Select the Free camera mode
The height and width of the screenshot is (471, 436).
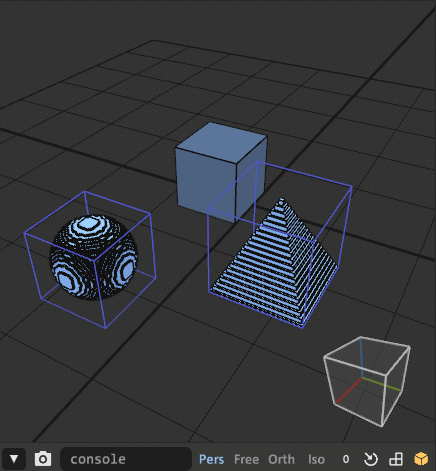(x=246, y=459)
